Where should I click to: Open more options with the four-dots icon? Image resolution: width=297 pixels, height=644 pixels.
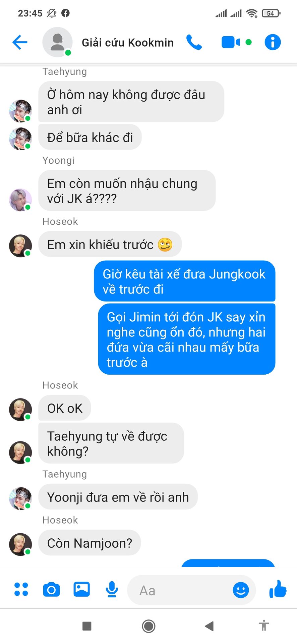click(21, 589)
